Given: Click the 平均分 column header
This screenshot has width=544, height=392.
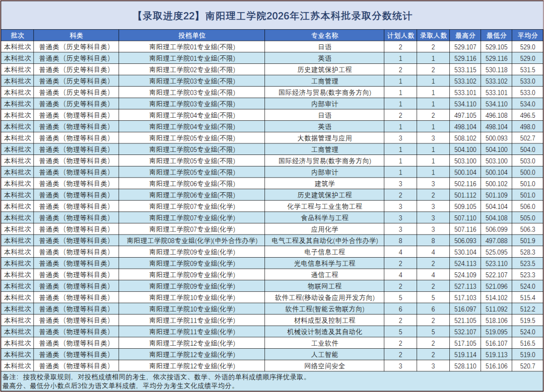Looking at the screenshot, I should click(528, 35).
